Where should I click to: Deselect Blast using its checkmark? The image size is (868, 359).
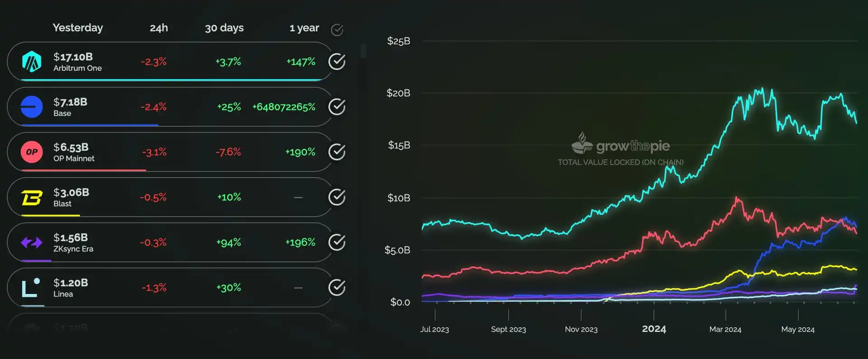point(337,197)
